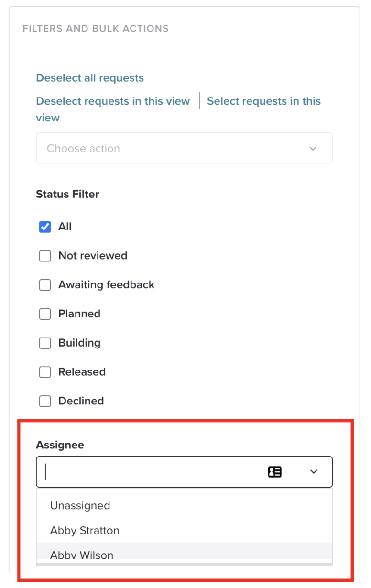371x588 pixels.
Task: Uncheck the All status checkbox
Action: tap(45, 227)
